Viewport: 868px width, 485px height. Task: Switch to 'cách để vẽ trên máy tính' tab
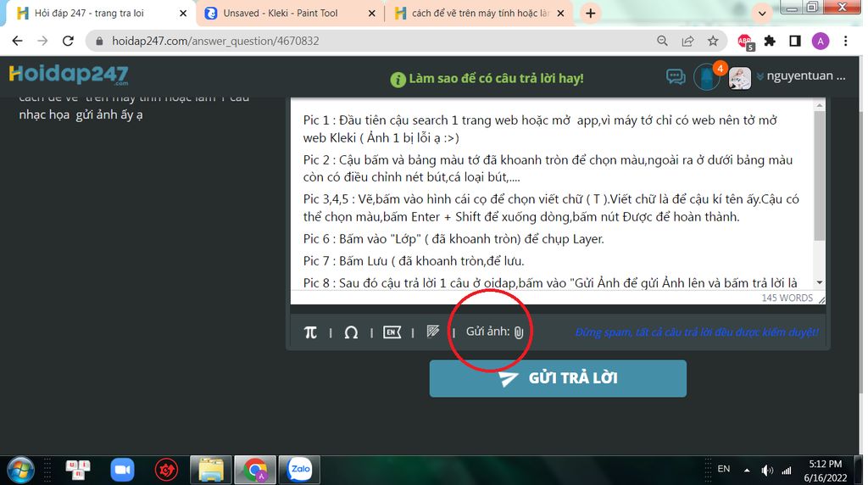point(481,13)
